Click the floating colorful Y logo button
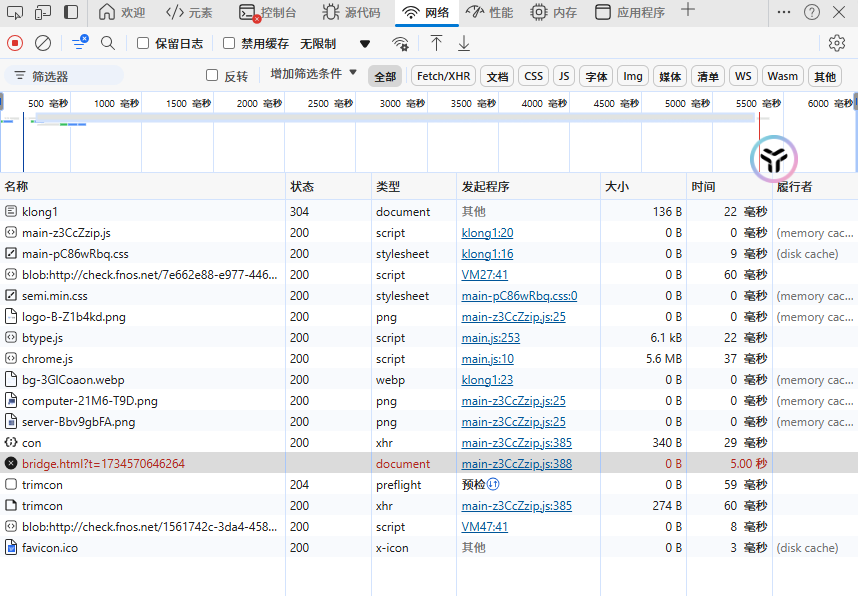Viewport: 858px width, 596px height. [774, 159]
